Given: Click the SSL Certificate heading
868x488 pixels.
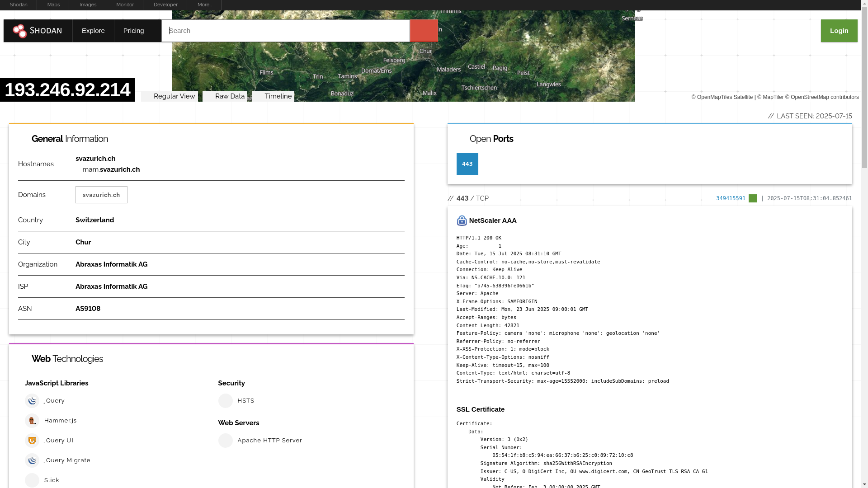Looking at the screenshot, I should (481, 409).
